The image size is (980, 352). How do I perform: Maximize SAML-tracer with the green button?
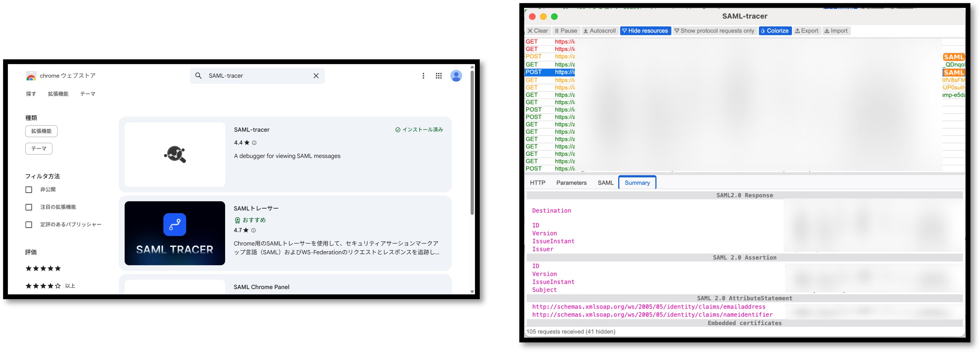click(554, 16)
